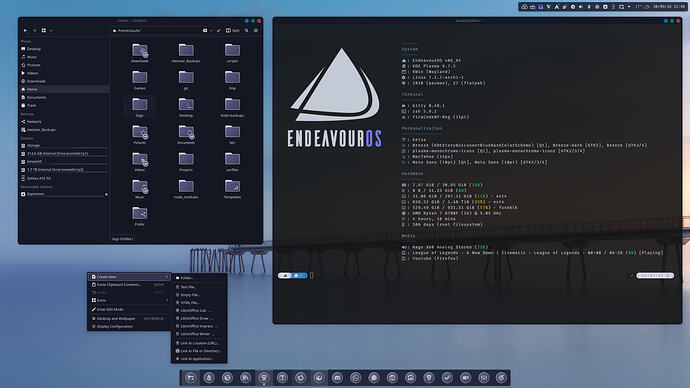
Task: Select Desktop folder in file view
Action: [186, 107]
